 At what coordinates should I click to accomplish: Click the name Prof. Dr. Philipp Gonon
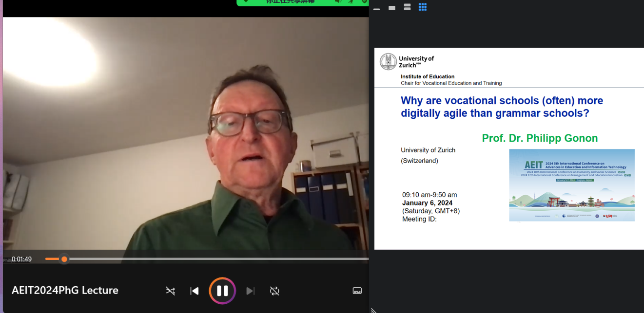540,138
